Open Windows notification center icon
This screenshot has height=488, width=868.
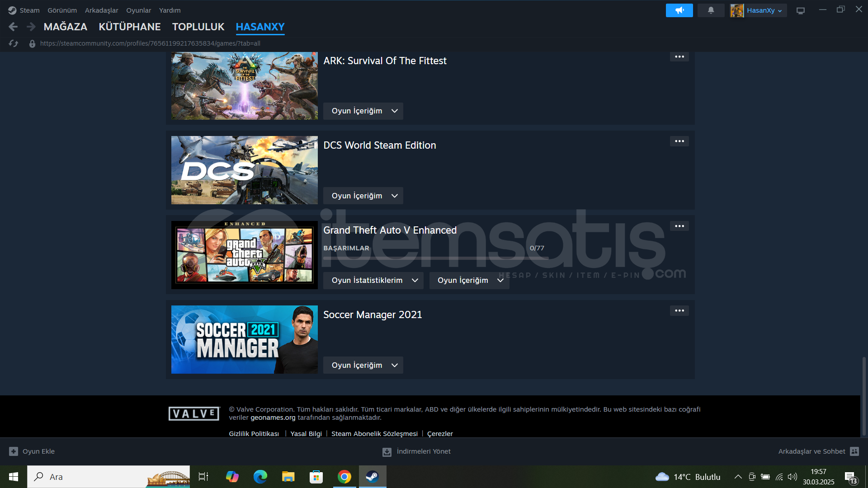pyautogui.click(x=851, y=477)
